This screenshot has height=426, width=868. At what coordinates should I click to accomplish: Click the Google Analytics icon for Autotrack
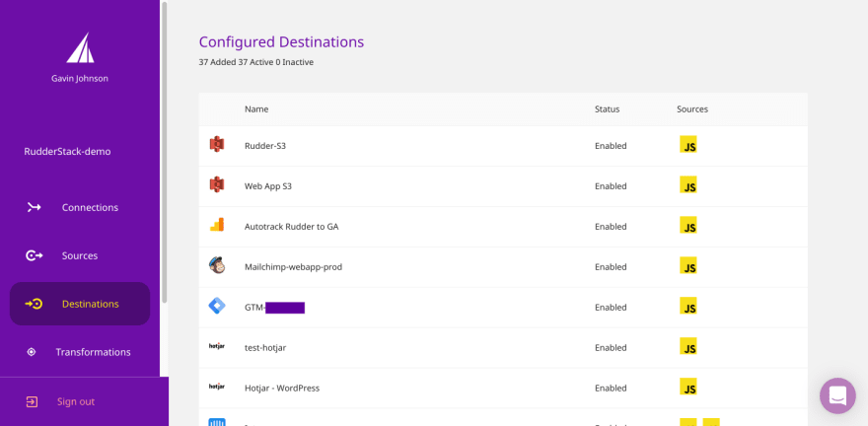217,225
